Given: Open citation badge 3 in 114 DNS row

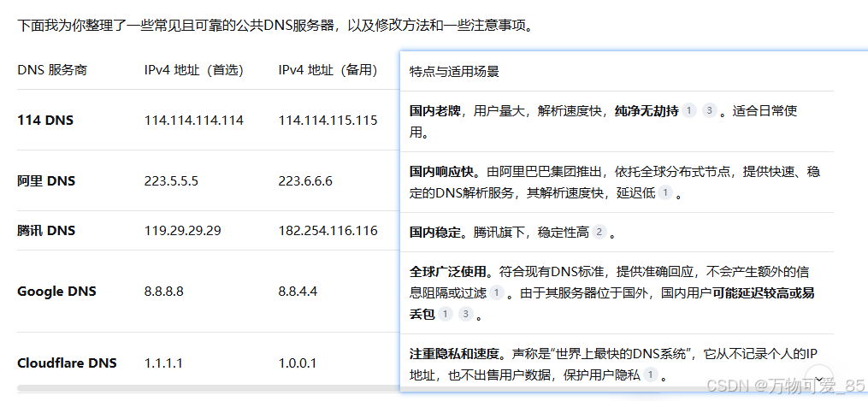Looking at the screenshot, I should 709,110.
